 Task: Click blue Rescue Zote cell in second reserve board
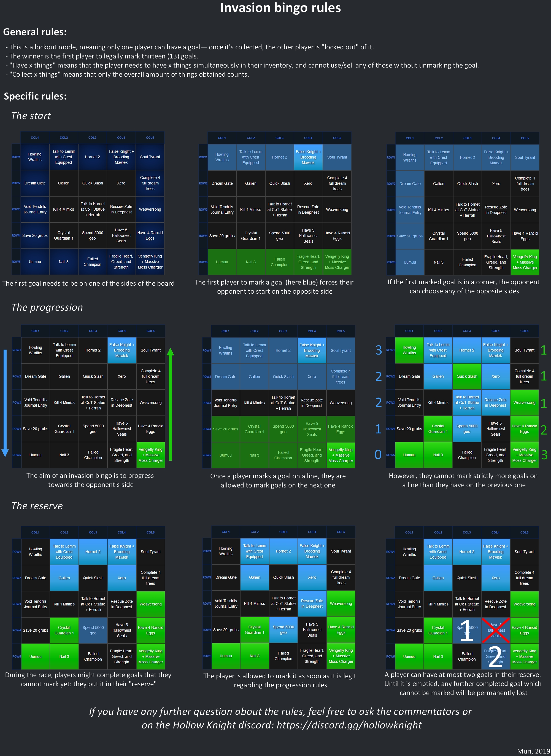click(x=312, y=604)
